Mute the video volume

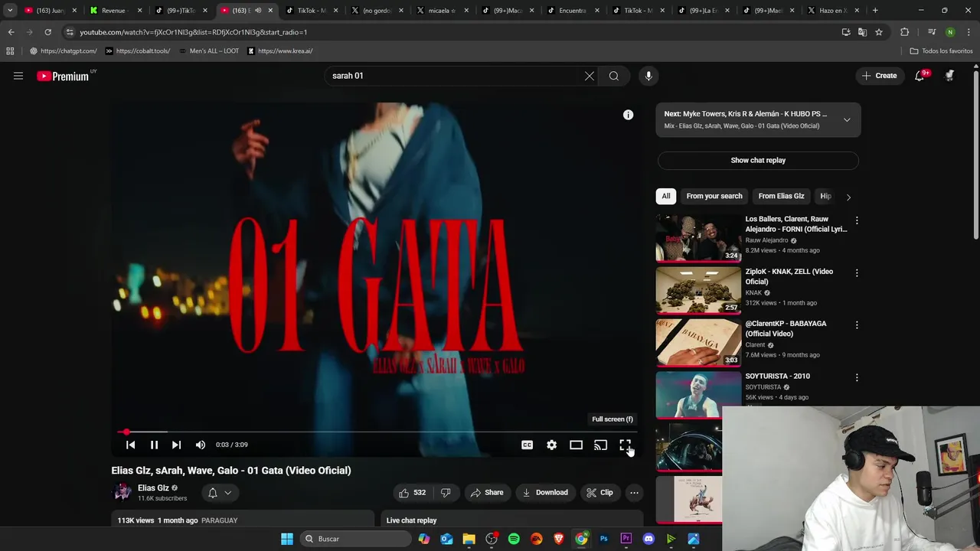201,445
